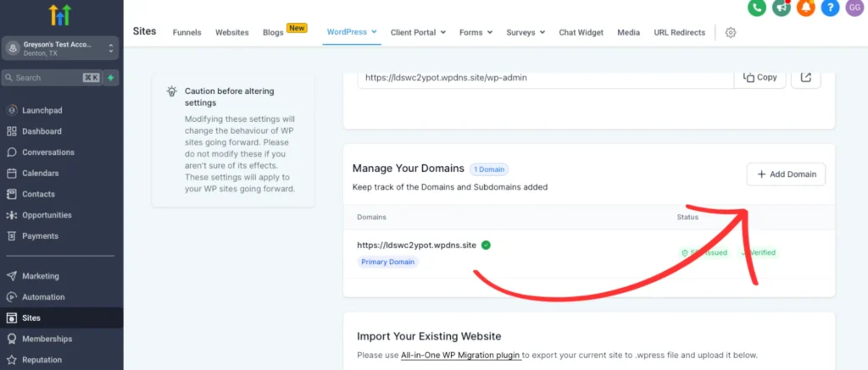This screenshot has height=370, width=868.
Task: Click the company logo at top left
Action: point(60,15)
